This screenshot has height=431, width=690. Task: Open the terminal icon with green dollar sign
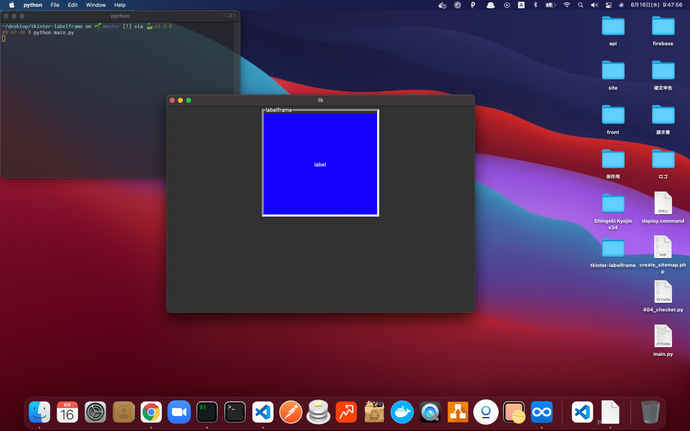tap(207, 413)
